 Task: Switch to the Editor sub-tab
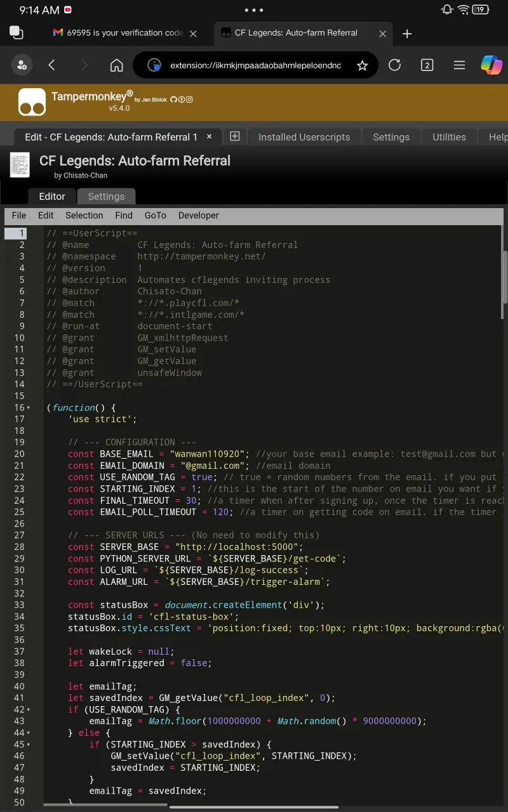point(52,197)
